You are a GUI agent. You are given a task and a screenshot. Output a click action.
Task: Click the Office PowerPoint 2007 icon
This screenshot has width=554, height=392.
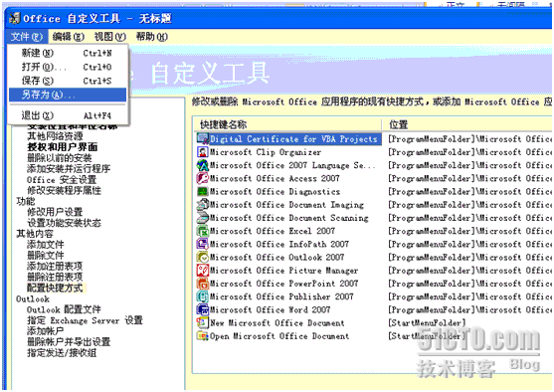tap(203, 284)
